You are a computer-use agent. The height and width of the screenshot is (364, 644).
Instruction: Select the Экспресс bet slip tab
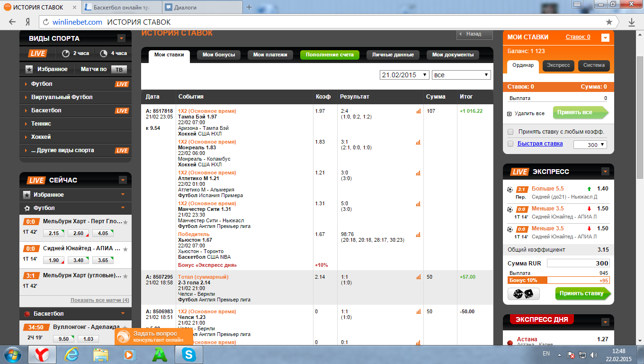coord(558,65)
